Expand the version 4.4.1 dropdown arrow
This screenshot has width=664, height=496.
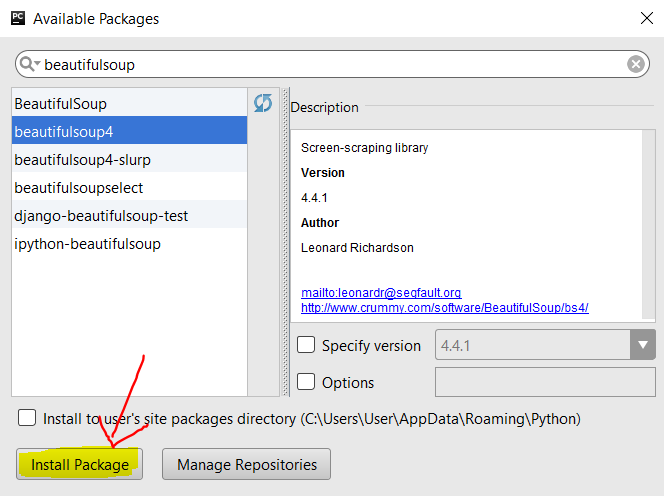pos(642,345)
